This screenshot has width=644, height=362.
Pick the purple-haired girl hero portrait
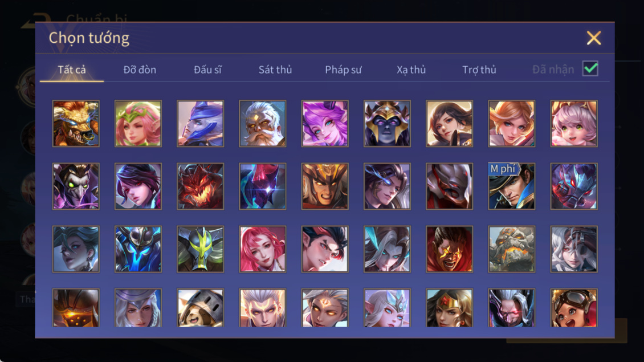[325, 124]
